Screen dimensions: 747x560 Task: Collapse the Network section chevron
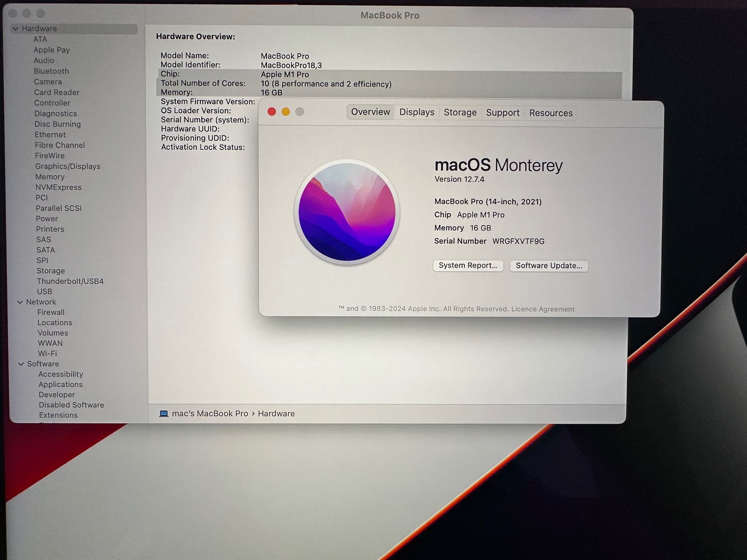[20, 302]
